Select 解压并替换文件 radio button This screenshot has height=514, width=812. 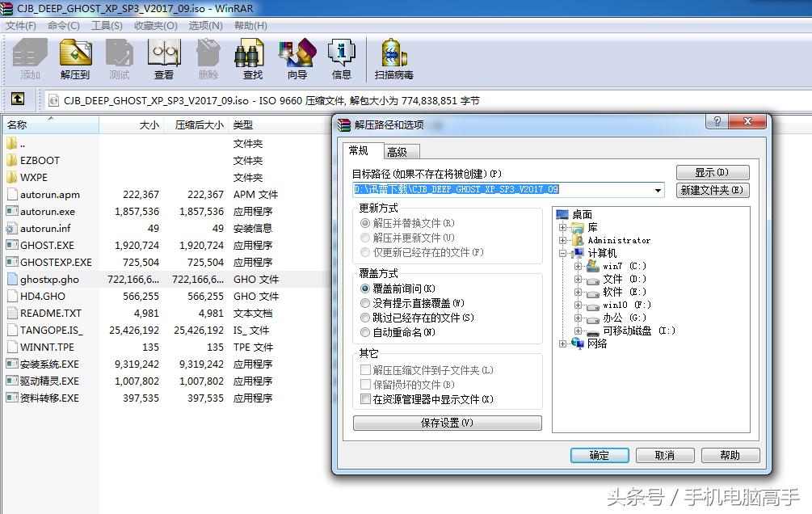365,223
